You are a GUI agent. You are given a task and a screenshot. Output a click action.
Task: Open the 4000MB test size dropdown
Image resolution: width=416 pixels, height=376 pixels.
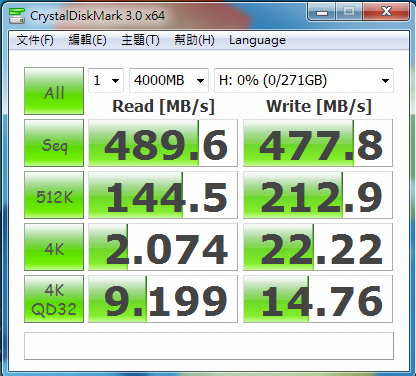[169, 80]
